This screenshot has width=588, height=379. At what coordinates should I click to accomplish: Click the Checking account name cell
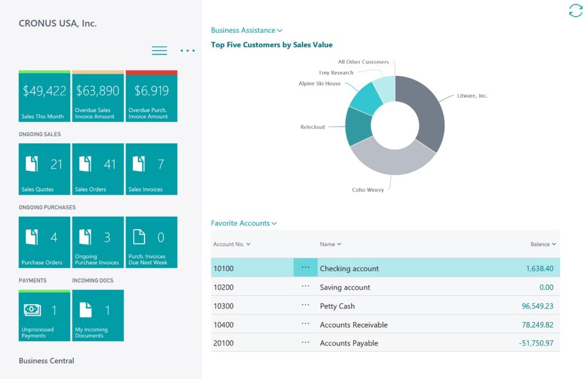(349, 269)
